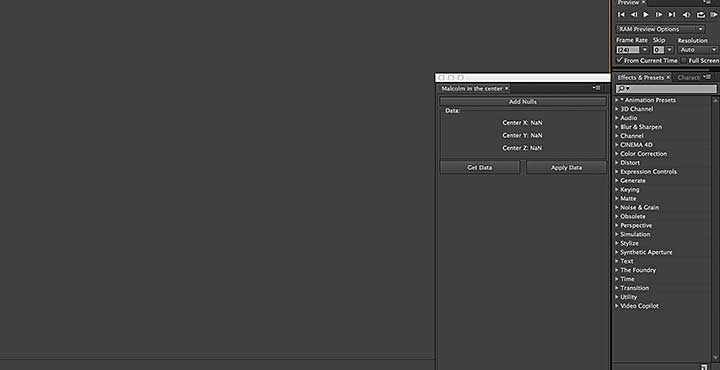Screen dimensions: 720x370
Task: Select the Malcolm in the center tab
Action: pyautogui.click(x=472, y=88)
